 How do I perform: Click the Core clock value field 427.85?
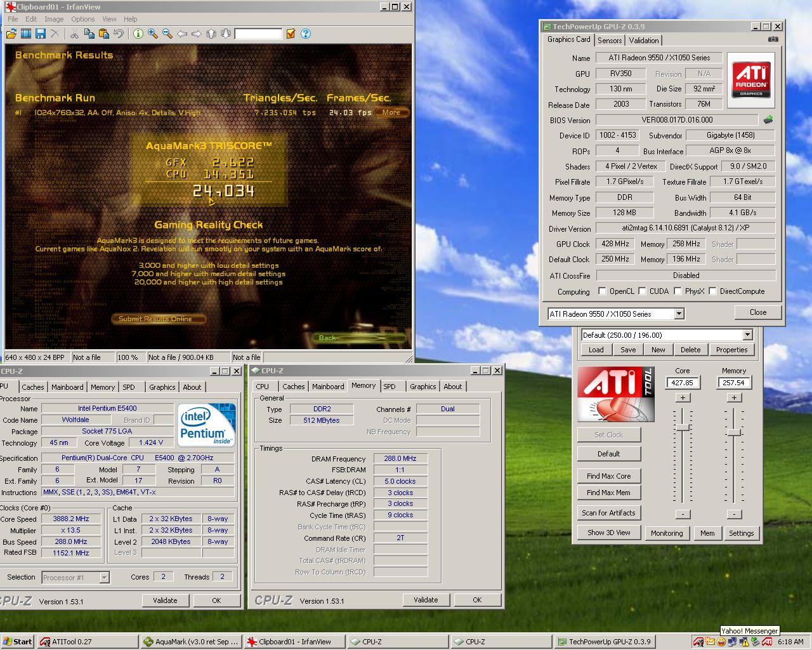(x=683, y=383)
